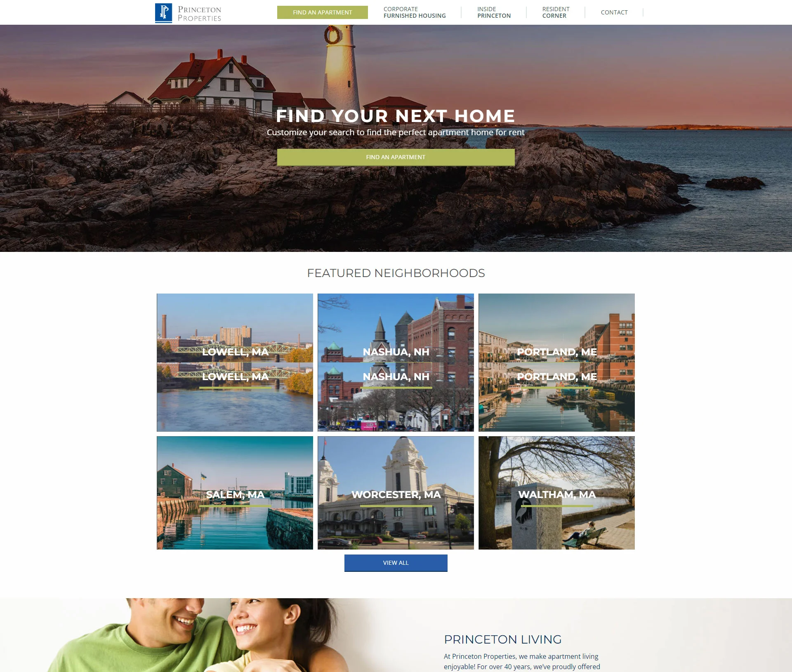Click the hero Find An Apartment CTA
This screenshot has height=672, width=792.
396,157
